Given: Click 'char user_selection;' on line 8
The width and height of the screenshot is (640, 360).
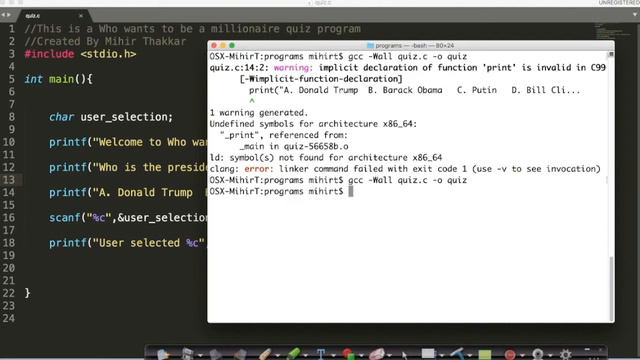Looking at the screenshot, I should pos(111,117).
